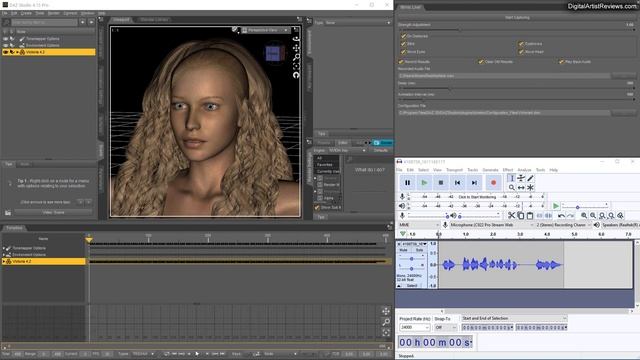The width and height of the screenshot is (640, 360).
Task: Open the Recording Channels dropdown
Action: click(564, 225)
